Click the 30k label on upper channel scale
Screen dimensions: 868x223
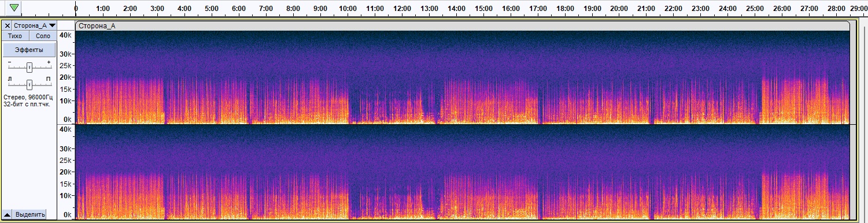66,54
